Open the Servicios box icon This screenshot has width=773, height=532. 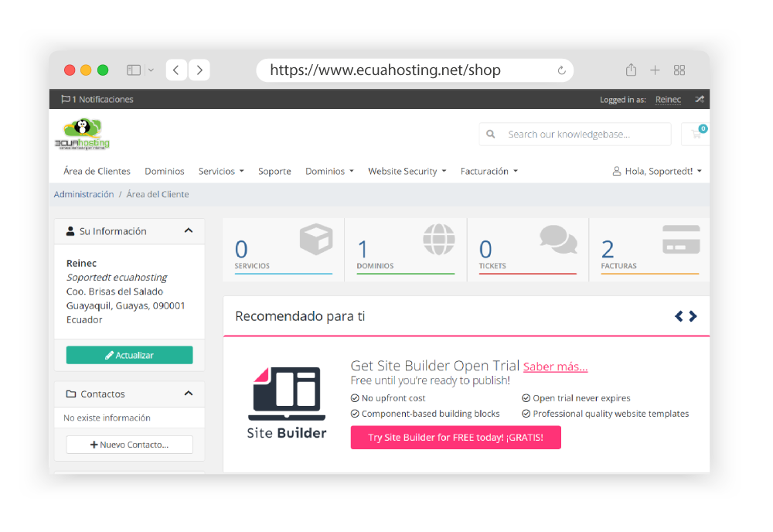pos(316,240)
